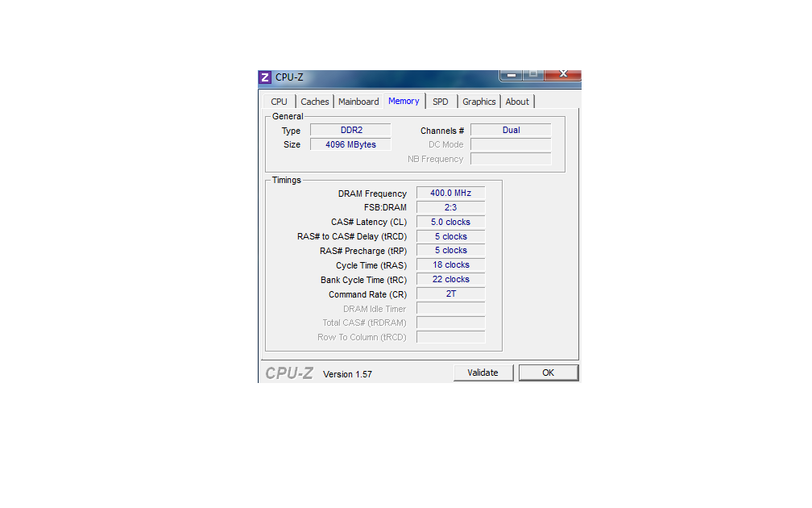The width and height of the screenshot is (812, 508).
Task: Click the Channels # label
Action: [x=442, y=131]
